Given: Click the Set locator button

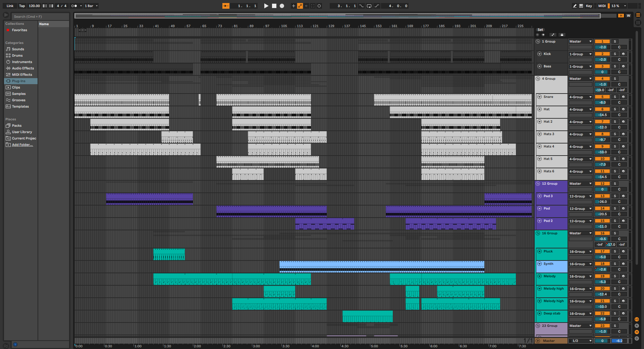Looking at the screenshot, I should click(540, 30).
